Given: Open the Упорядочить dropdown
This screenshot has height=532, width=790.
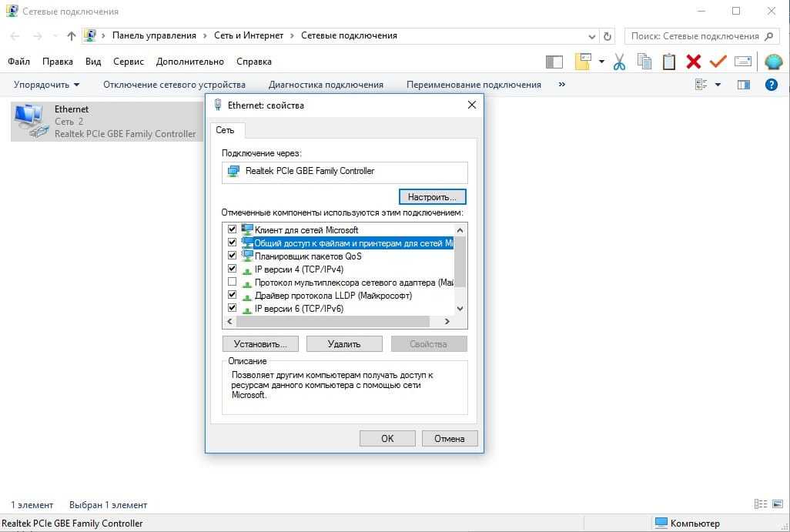Looking at the screenshot, I should pos(46,85).
